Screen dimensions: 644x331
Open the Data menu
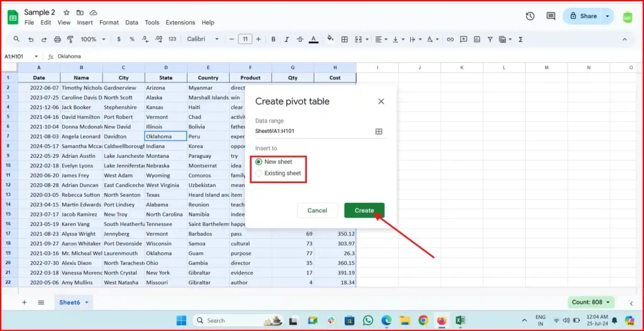pos(132,23)
